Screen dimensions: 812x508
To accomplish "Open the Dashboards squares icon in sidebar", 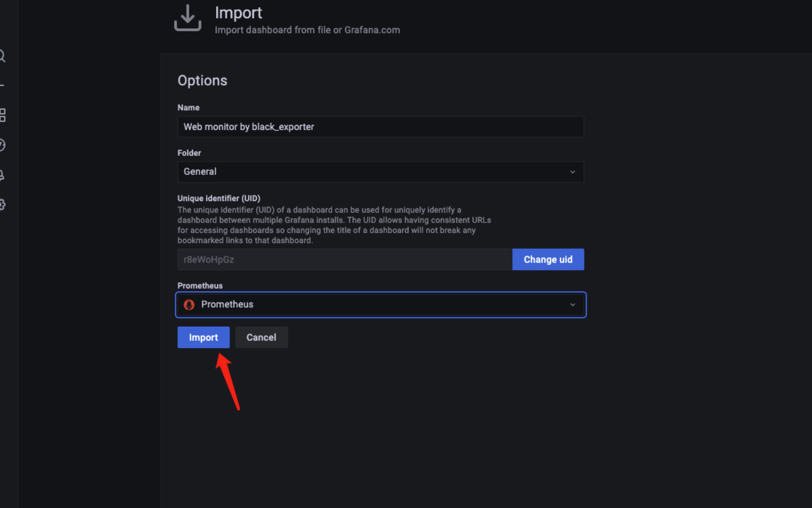I will (2, 115).
